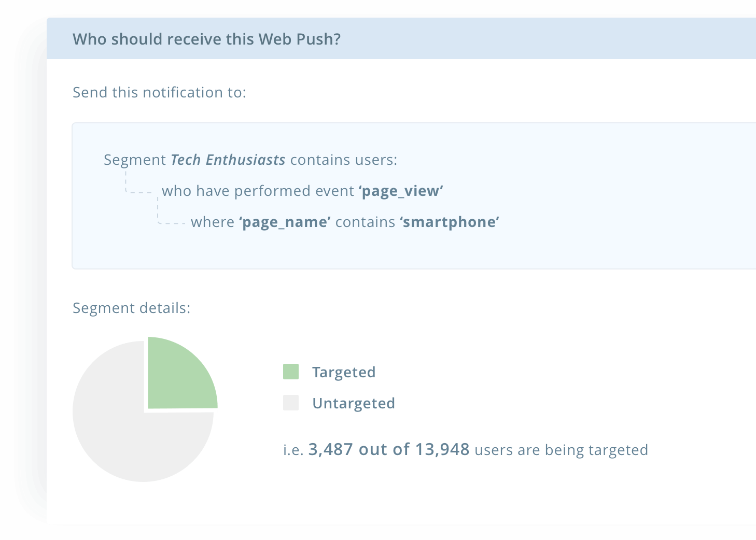Image resolution: width=756 pixels, height=540 pixels.
Task: Click the 'Segment details:' section heading
Action: pos(131,307)
